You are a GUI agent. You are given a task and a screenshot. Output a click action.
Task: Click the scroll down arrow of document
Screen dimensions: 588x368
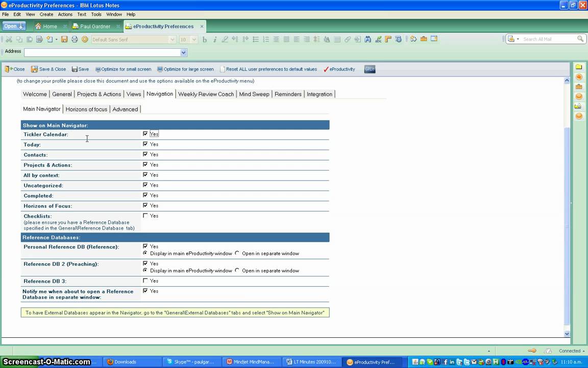(x=567, y=333)
